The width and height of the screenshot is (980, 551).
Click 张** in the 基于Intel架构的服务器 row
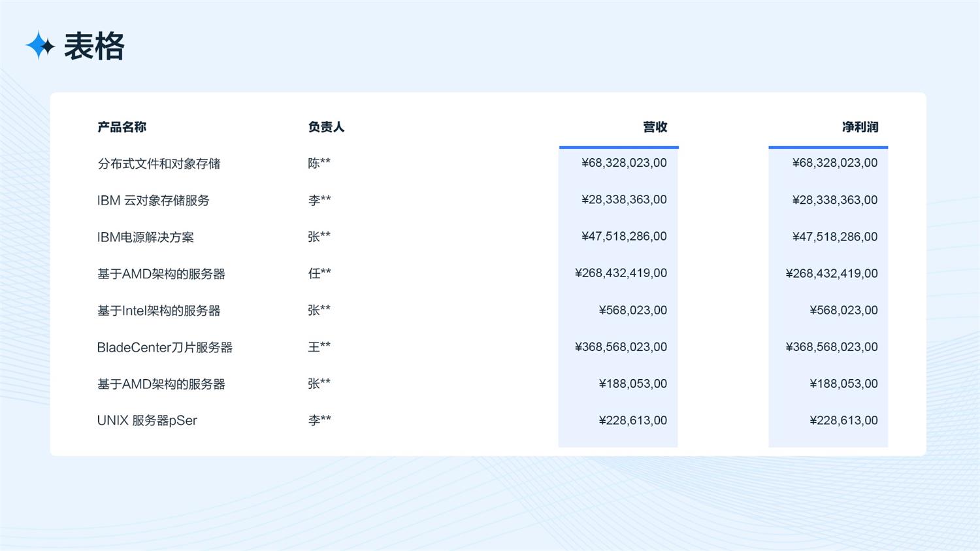coord(319,310)
